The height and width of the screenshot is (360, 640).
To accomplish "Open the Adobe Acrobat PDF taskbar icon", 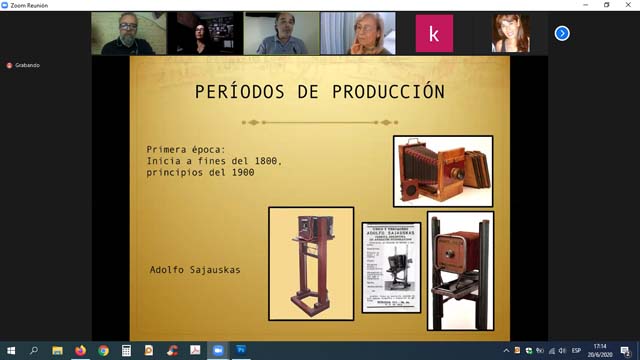I will 195,350.
